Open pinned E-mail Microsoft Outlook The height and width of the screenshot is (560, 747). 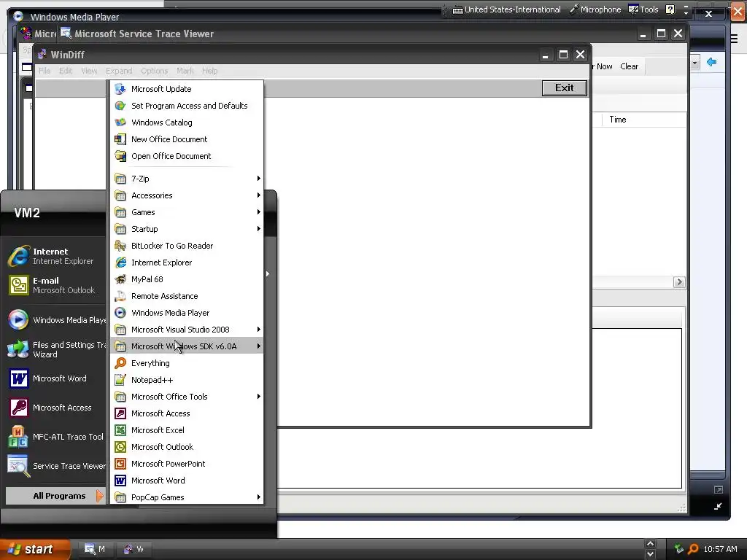tap(55, 285)
